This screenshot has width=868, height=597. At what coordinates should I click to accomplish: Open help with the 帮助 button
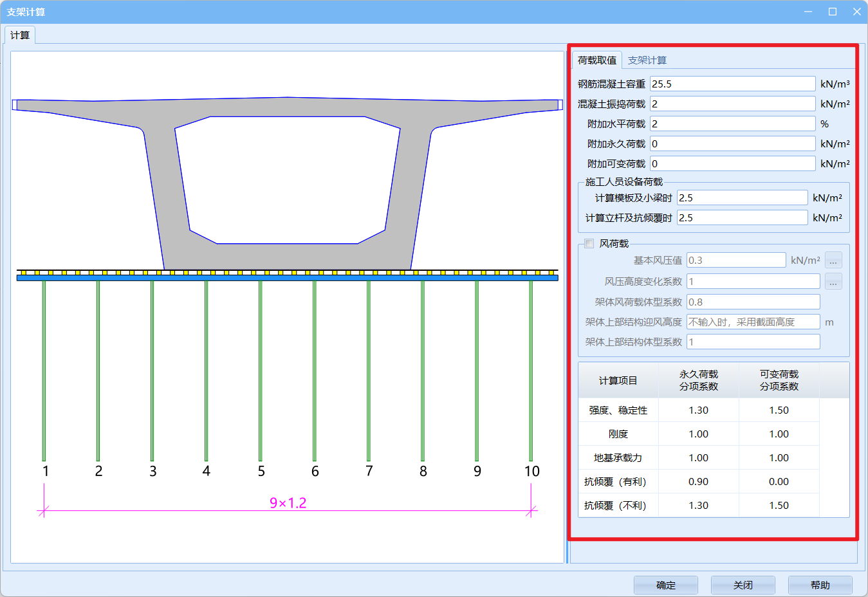point(820,585)
